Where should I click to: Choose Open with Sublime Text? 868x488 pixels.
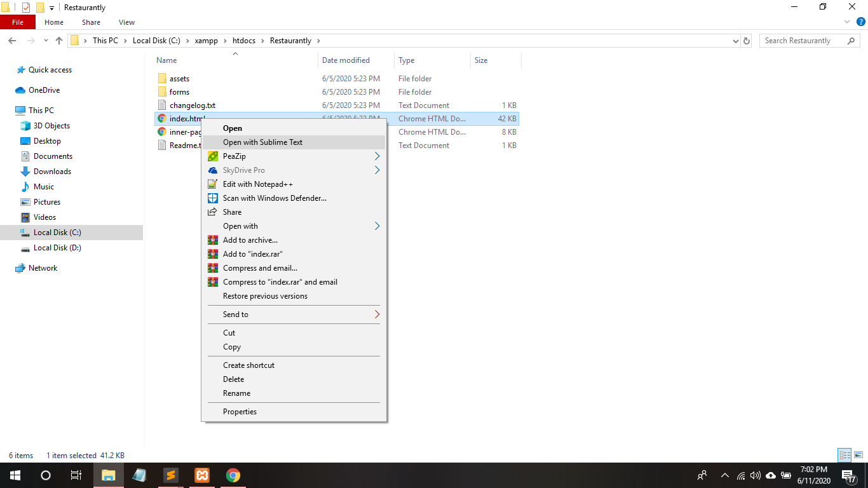(x=262, y=142)
